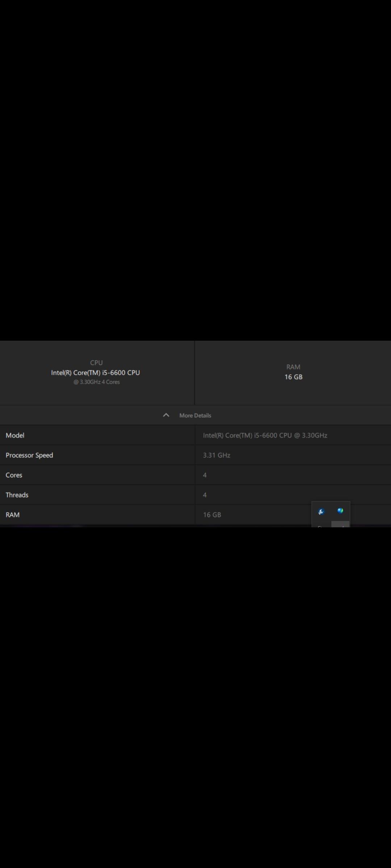Click the Threads value of 4

click(205, 495)
